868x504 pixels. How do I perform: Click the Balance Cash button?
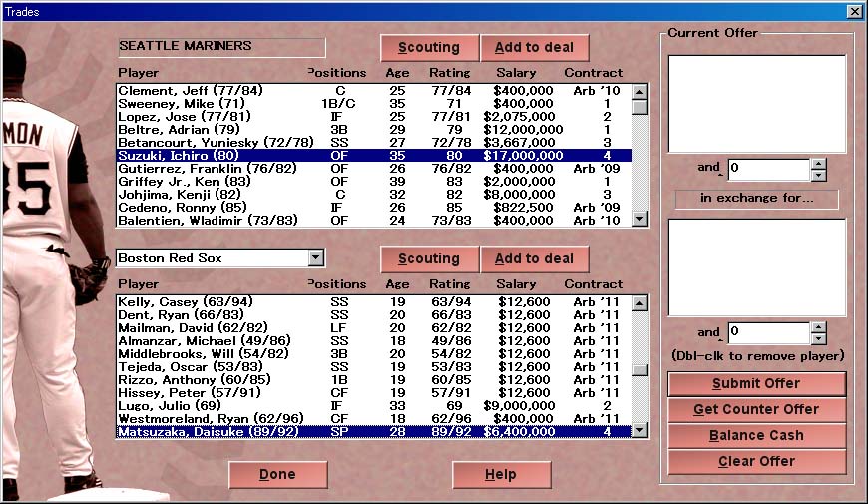756,435
